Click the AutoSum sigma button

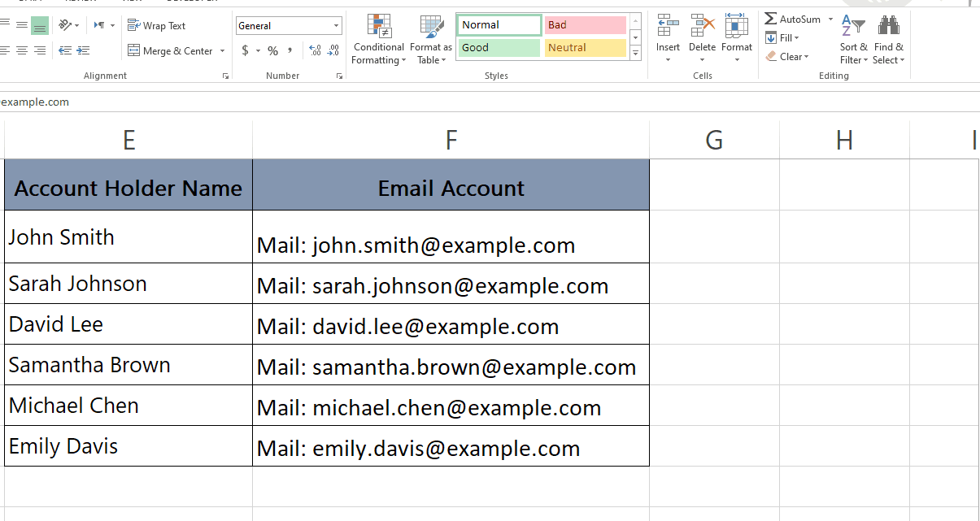point(791,19)
